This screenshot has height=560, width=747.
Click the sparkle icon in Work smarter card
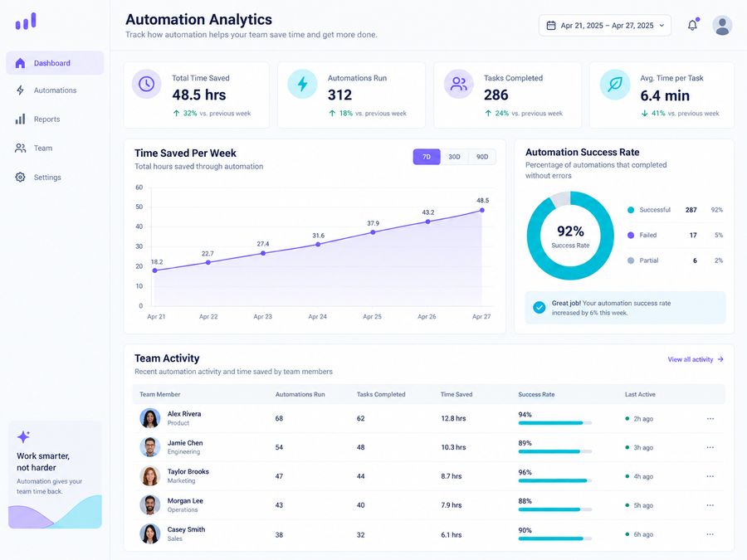(23, 436)
